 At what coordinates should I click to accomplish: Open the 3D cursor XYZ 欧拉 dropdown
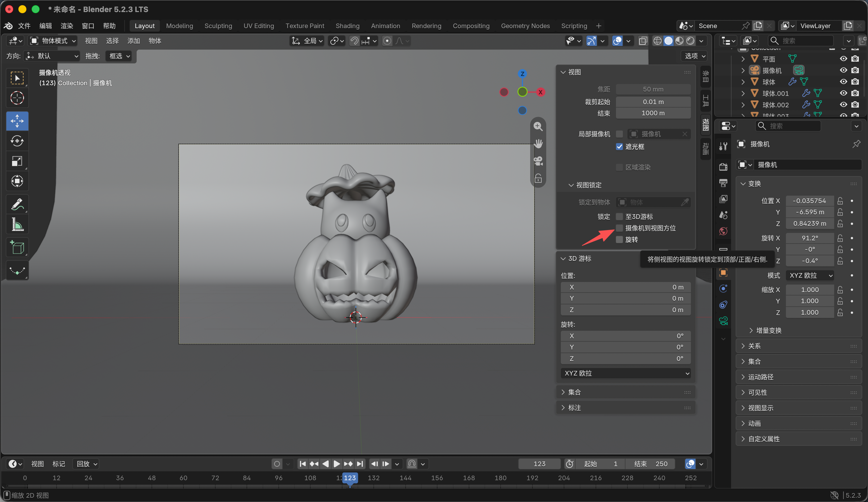coord(625,373)
